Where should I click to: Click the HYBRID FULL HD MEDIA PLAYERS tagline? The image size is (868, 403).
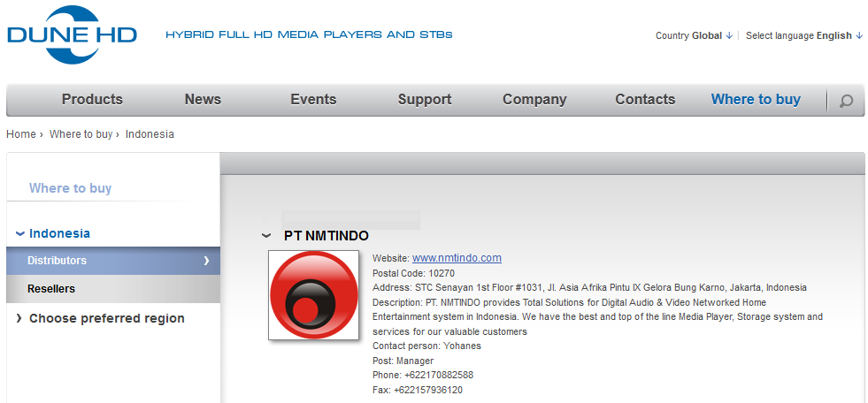pyautogui.click(x=309, y=34)
